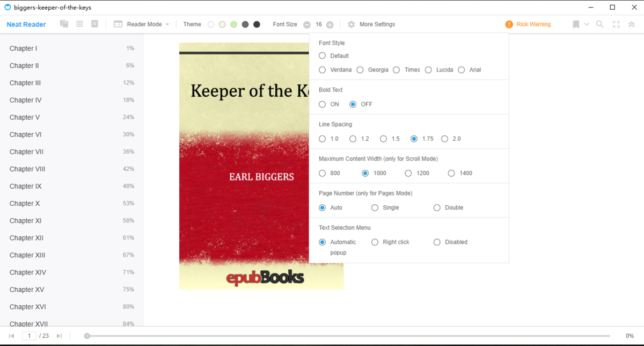The height and width of the screenshot is (346, 644).
Task: Enter fullscreen reading mode
Action: [x=616, y=24]
